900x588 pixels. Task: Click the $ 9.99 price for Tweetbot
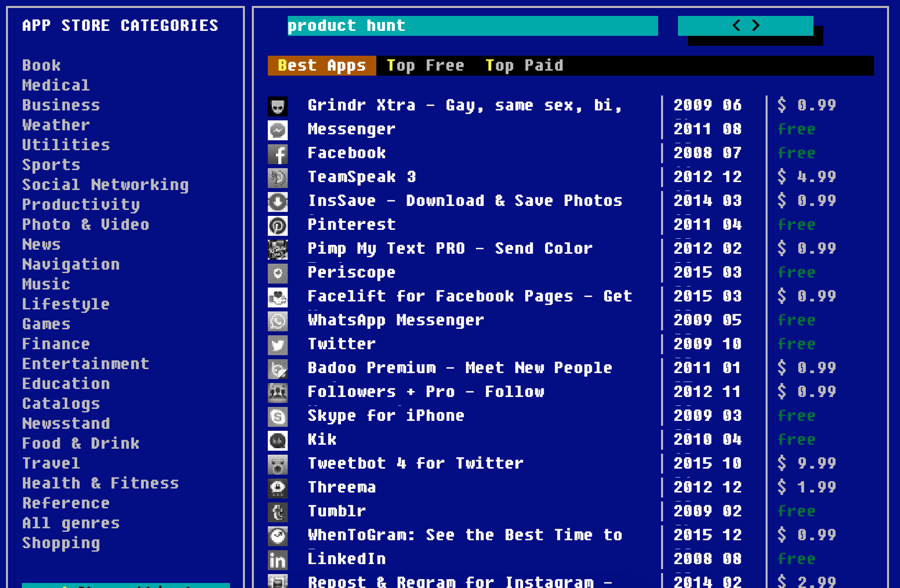pyautogui.click(x=807, y=464)
